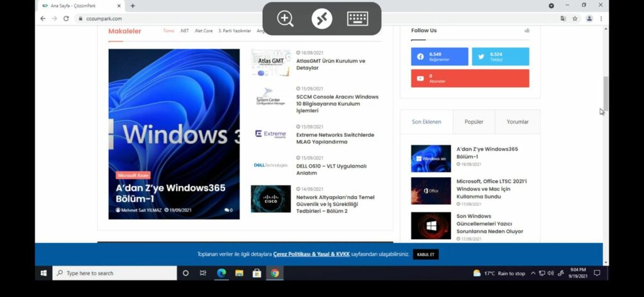Click the sidebar Office LTSC thumbnail
The width and height of the screenshot is (644, 297).
click(431, 191)
